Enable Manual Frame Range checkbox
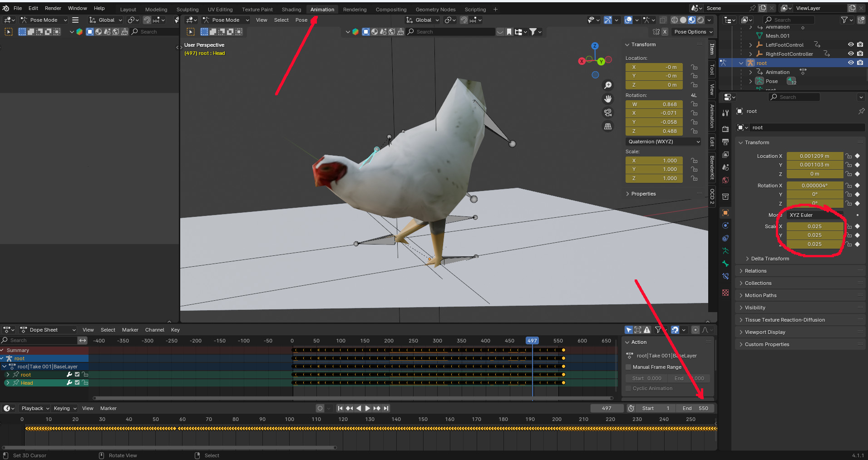868x460 pixels. pos(629,367)
